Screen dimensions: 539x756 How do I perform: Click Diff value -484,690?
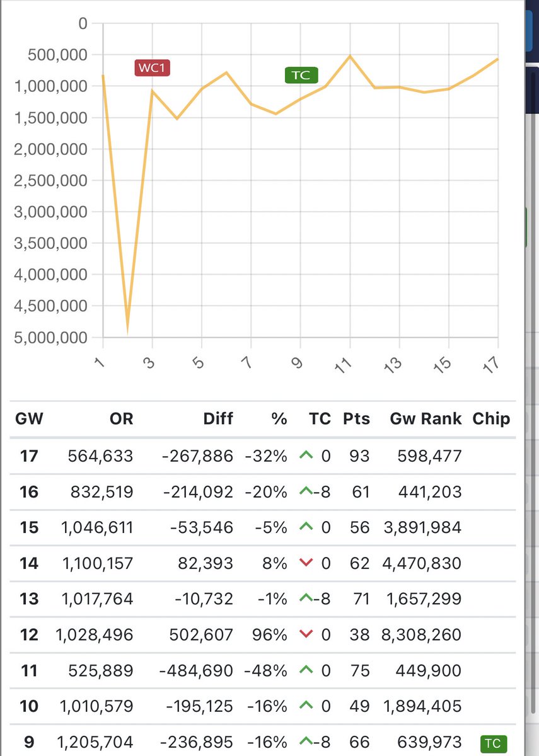197,670
